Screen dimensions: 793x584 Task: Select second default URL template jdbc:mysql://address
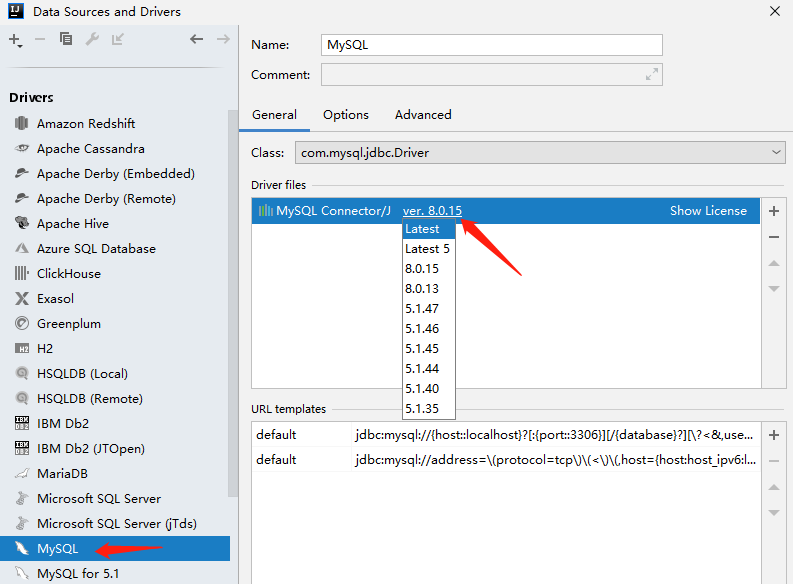pyautogui.click(x=506, y=460)
